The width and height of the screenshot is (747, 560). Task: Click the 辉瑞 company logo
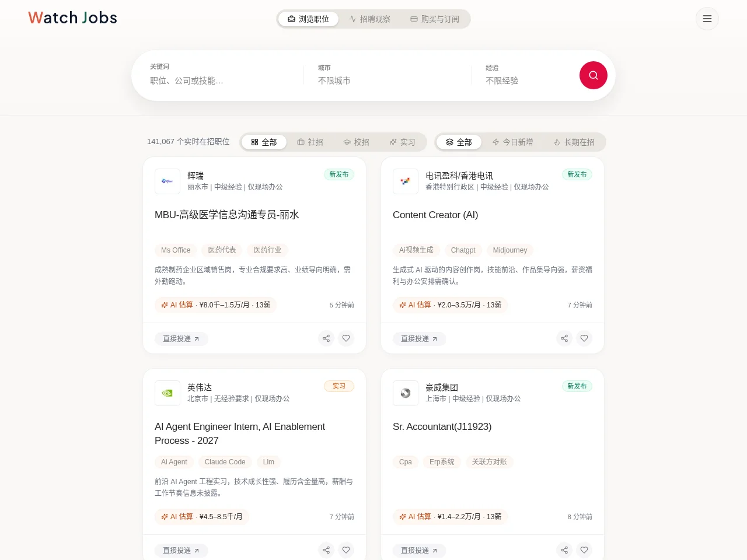(x=167, y=181)
